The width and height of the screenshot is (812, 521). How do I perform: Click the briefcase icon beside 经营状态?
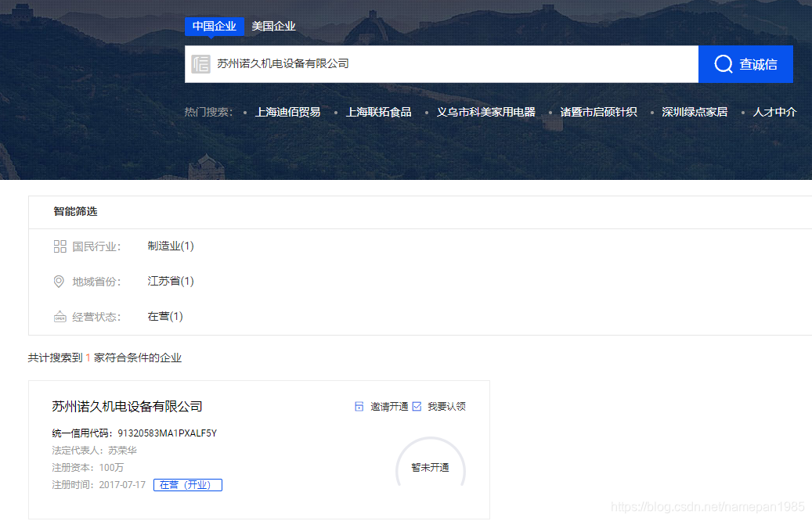coord(60,316)
